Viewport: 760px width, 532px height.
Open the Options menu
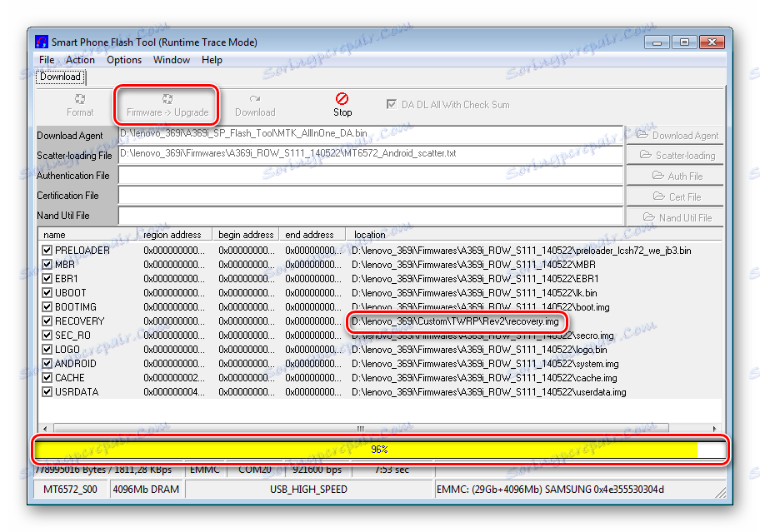[124, 60]
